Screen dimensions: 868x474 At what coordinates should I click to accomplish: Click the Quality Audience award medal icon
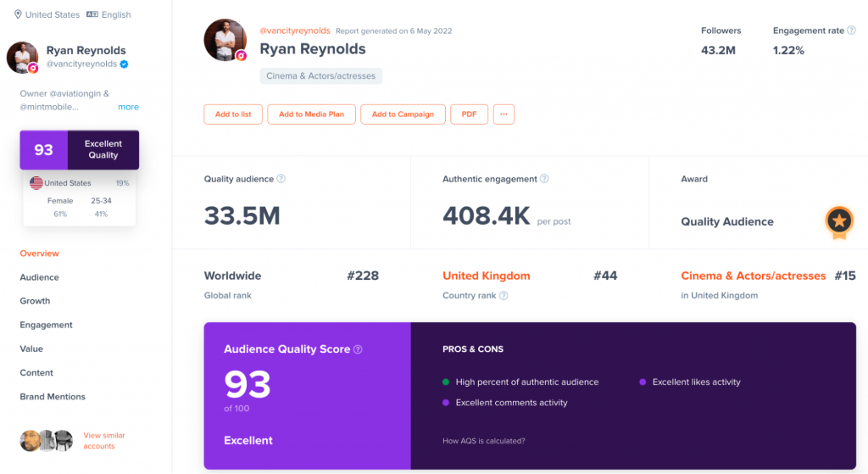point(839,222)
